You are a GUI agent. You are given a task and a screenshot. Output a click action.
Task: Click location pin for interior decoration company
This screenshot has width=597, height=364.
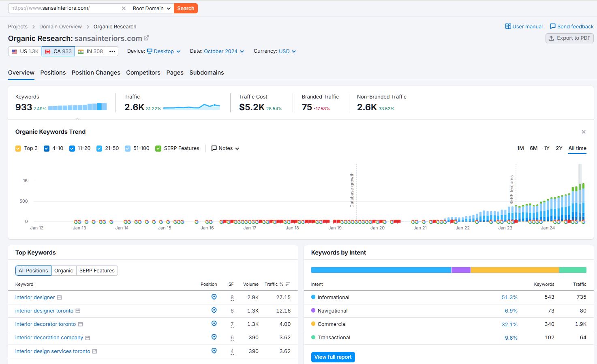214,337
